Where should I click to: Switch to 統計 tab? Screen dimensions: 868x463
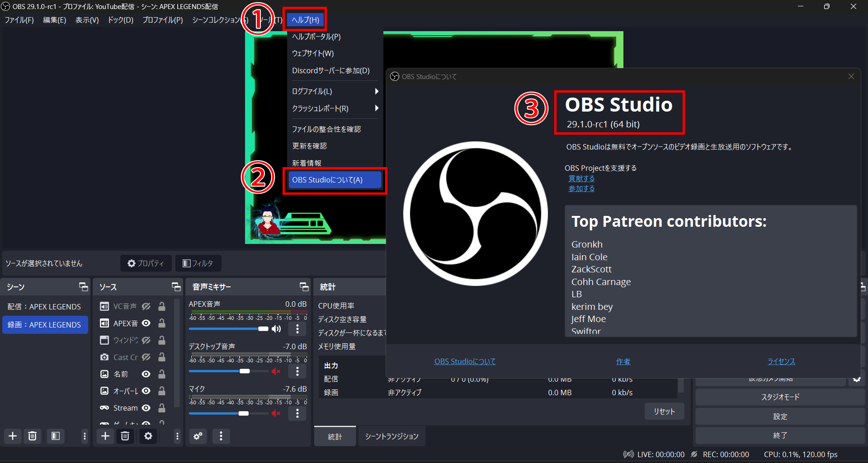[x=335, y=436]
